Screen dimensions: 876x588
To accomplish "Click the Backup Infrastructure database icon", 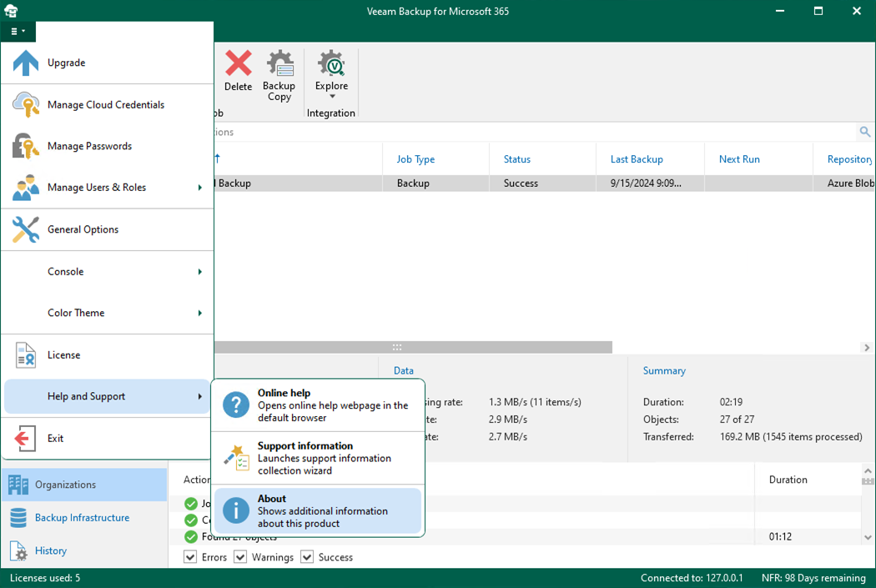I will [x=18, y=518].
